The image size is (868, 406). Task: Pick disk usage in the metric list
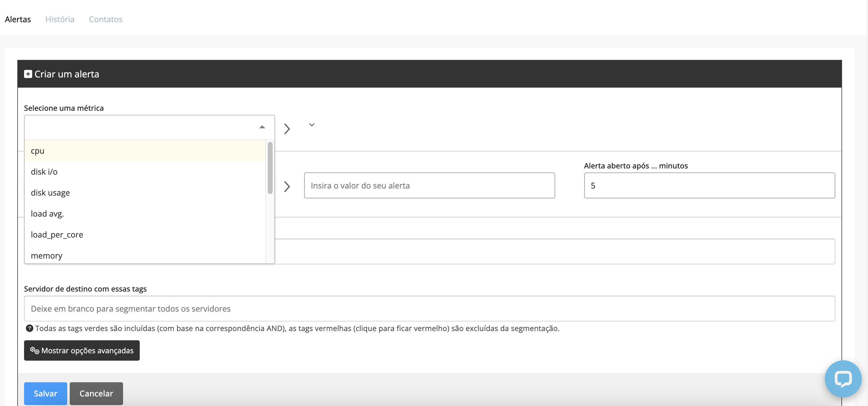145,193
